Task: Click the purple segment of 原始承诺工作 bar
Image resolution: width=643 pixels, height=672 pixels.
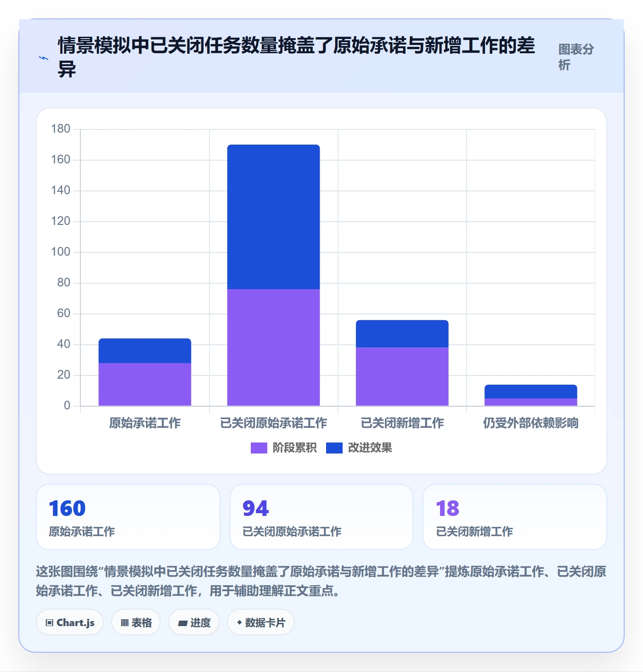Action: [x=145, y=384]
